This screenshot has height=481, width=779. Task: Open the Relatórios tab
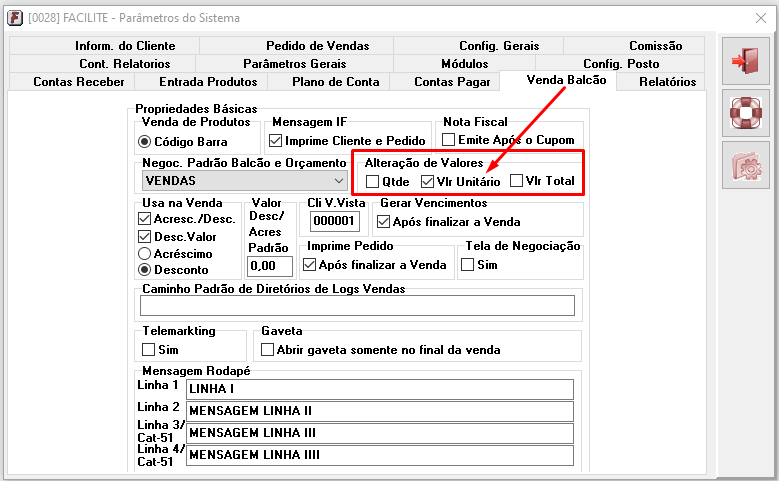[661, 81]
